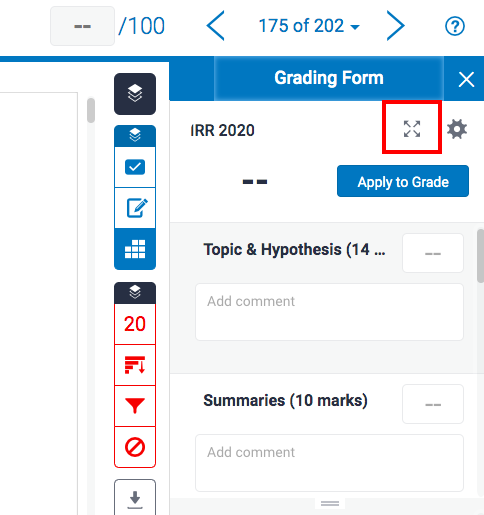
Task: Open the help question mark icon
Action: [x=455, y=26]
